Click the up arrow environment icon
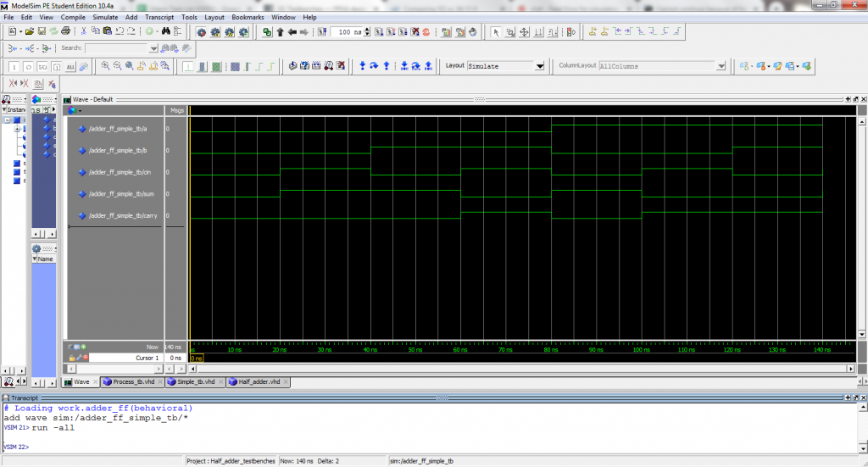The width and height of the screenshot is (868, 467). 280,32
